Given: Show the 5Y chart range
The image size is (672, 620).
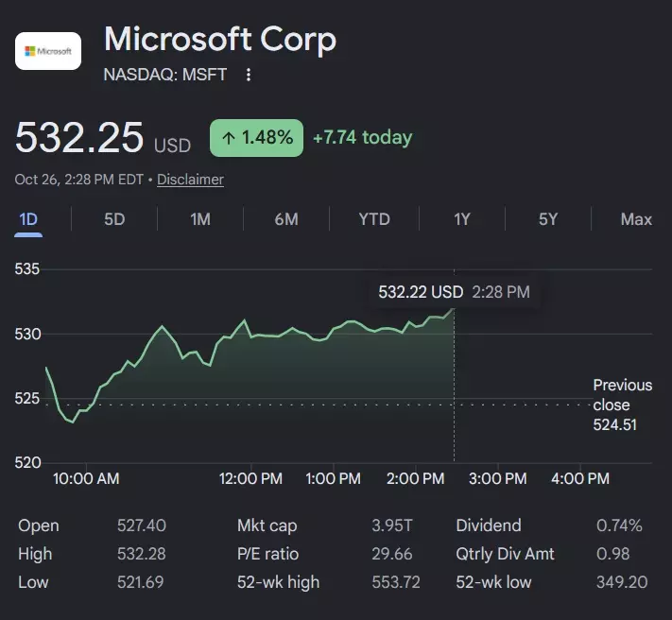Looking at the screenshot, I should tap(548, 219).
